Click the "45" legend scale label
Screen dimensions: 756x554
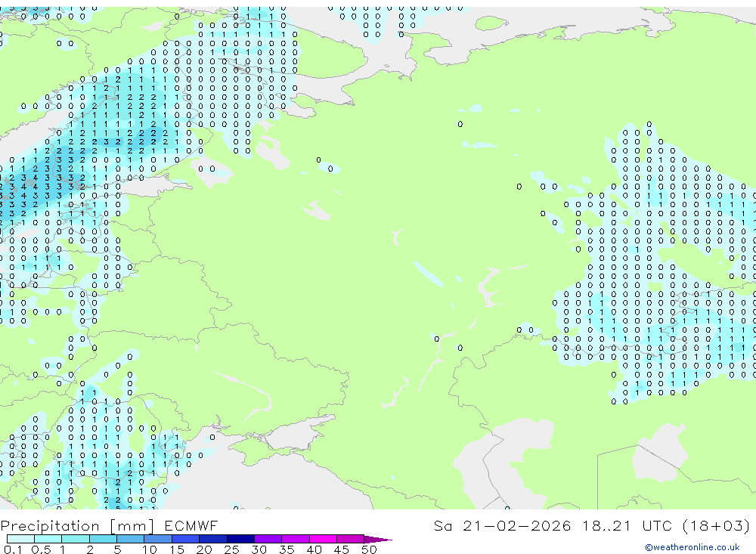pos(342,549)
